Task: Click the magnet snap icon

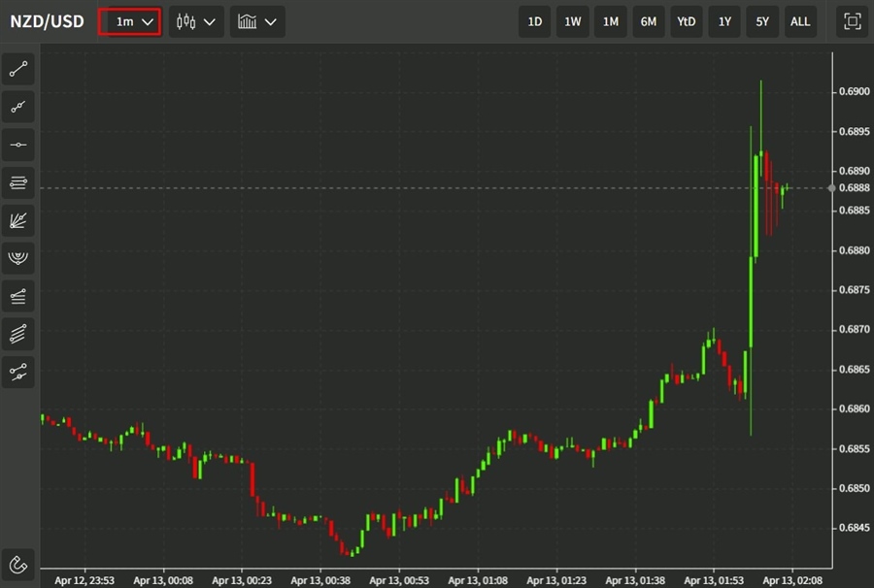Action: click(17, 565)
